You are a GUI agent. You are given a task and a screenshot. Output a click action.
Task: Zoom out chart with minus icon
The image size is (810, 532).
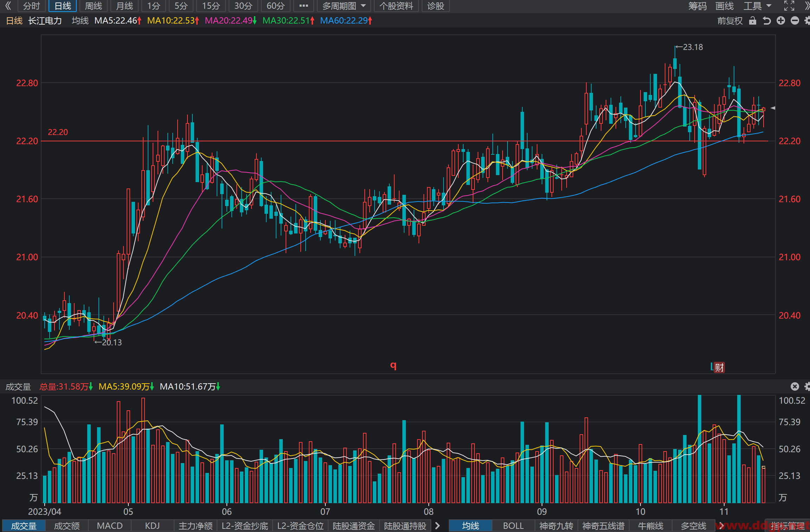coord(795,21)
